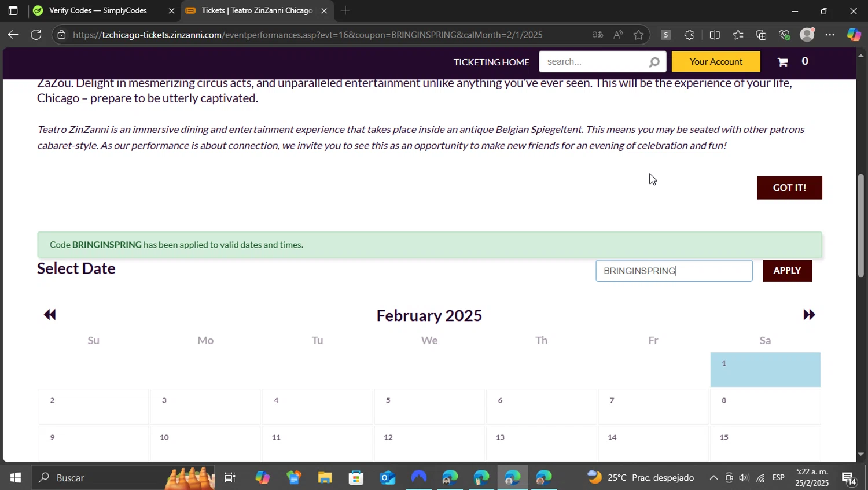Open Your Account button

pos(716,62)
